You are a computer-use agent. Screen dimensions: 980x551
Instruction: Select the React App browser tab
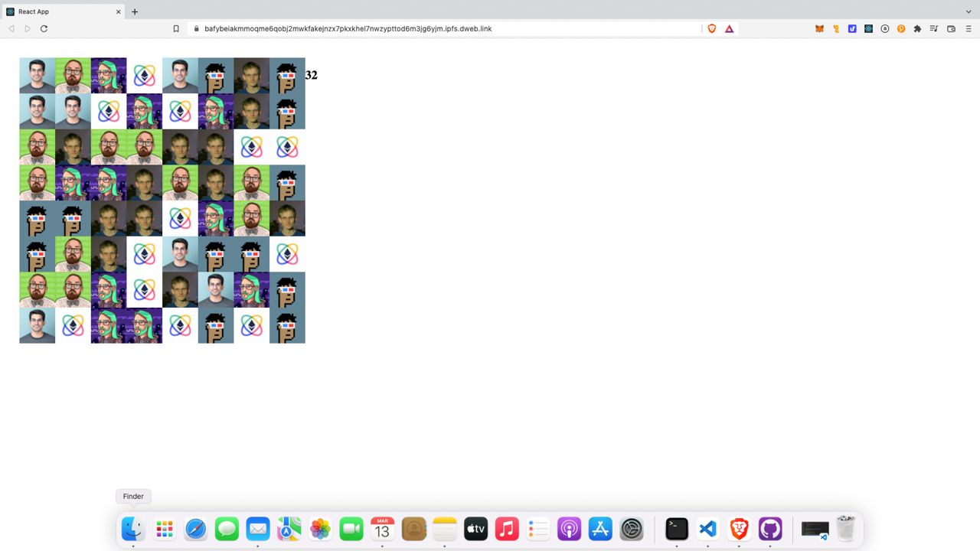click(x=64, y=11)
